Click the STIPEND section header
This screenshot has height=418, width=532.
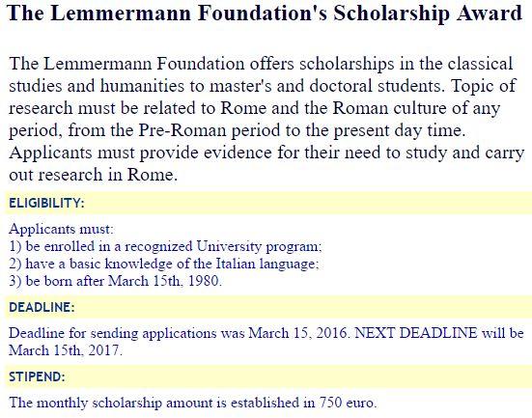(37, 376)
